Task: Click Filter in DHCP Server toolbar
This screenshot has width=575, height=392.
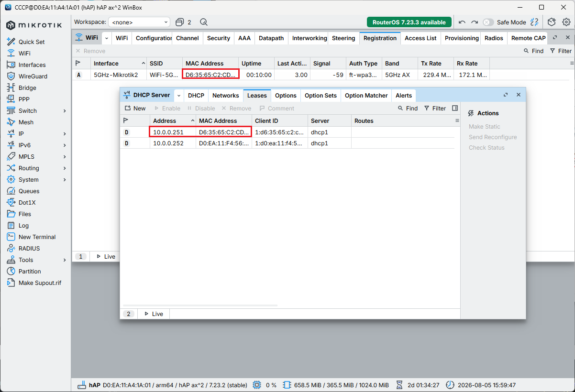Action: tap(435, 109)
